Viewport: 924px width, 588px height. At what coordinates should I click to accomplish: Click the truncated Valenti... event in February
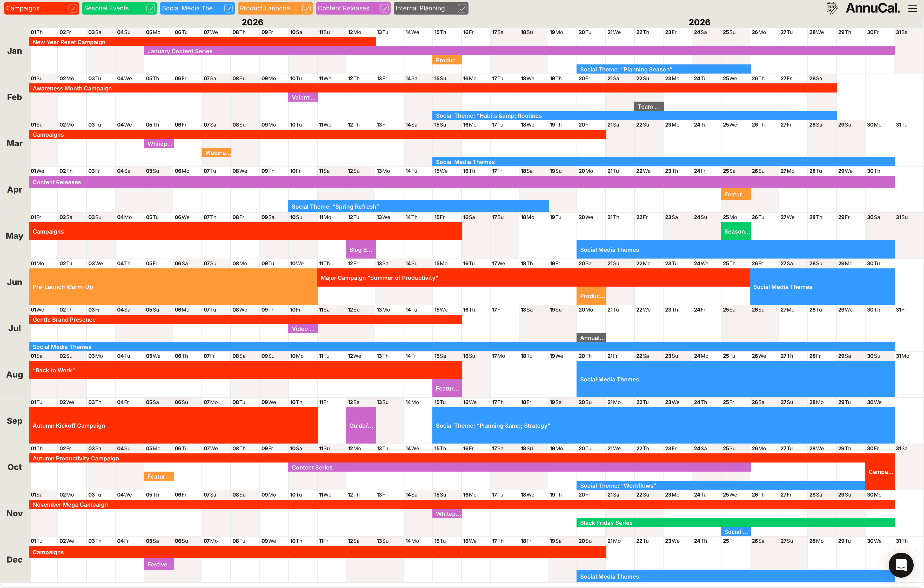(x=303, y=97)
